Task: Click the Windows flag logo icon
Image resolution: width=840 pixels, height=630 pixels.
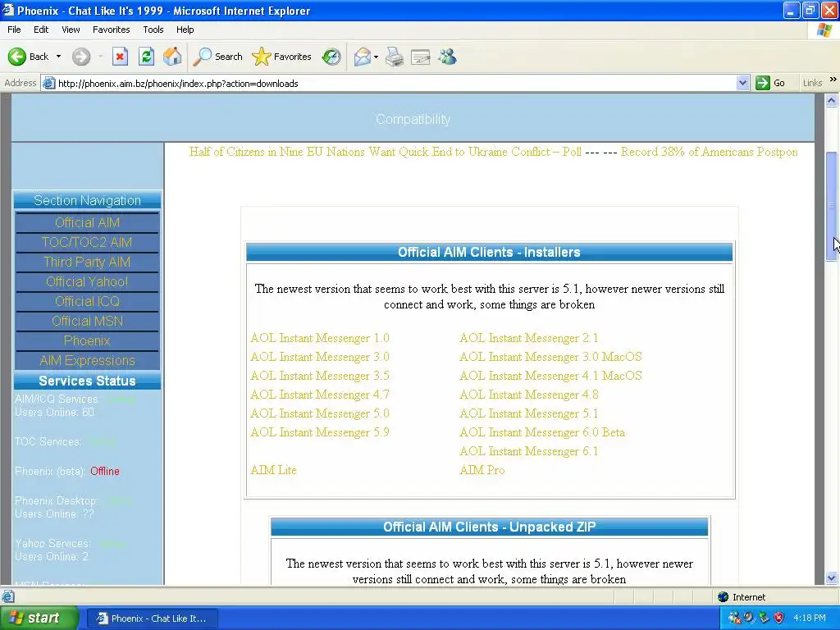Action: tap(824, 30)
